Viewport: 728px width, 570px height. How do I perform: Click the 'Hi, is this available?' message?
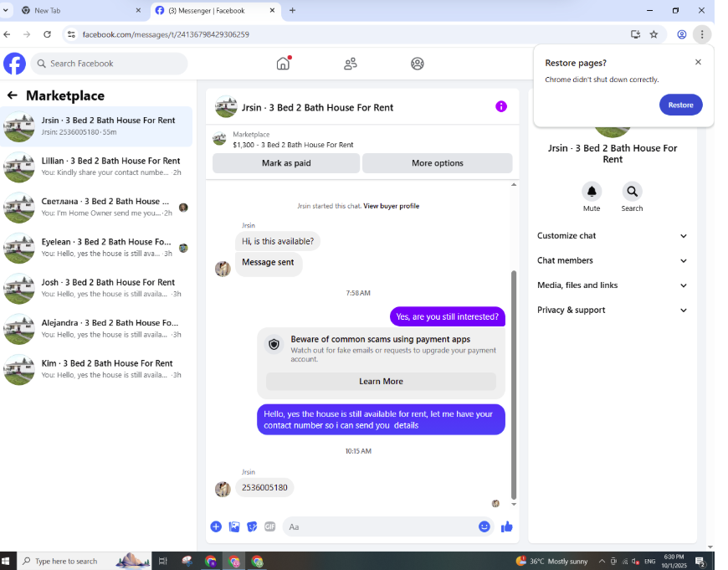coord(278,242)
